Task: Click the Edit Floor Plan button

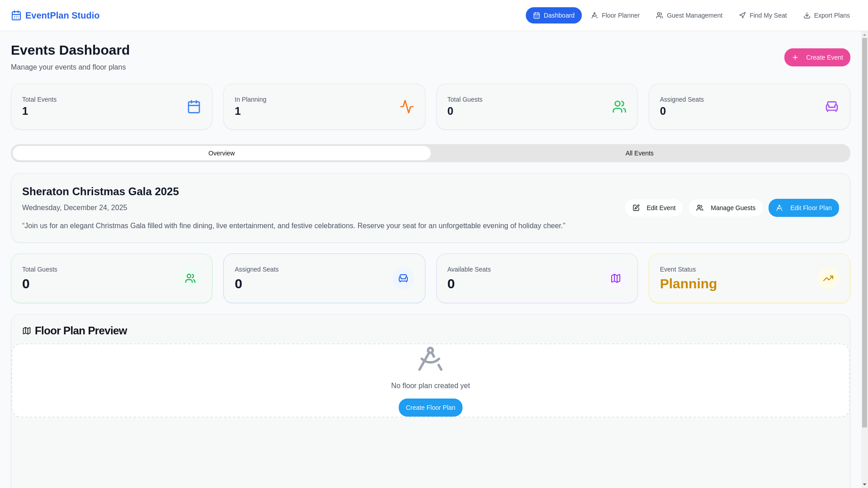Action: 804,208
